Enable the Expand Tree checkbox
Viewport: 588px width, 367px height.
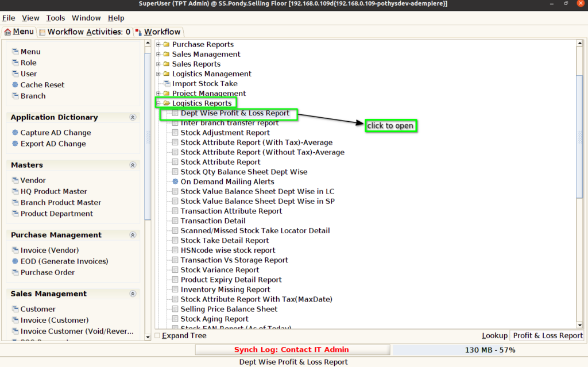pos(157,335)
